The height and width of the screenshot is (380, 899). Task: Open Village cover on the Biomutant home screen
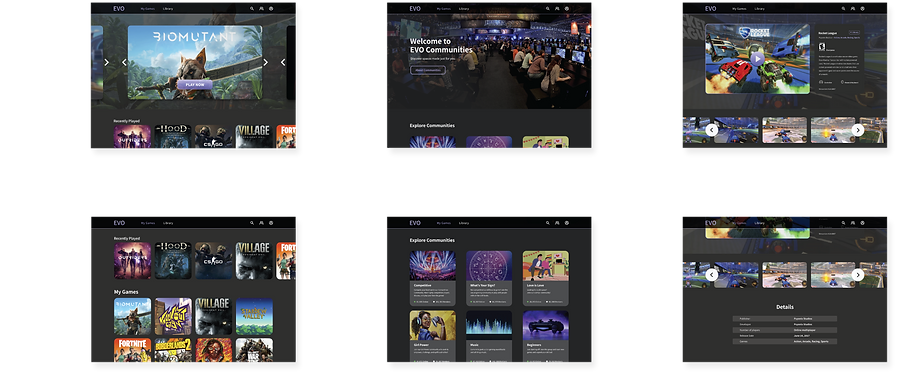tap(254, 136)
